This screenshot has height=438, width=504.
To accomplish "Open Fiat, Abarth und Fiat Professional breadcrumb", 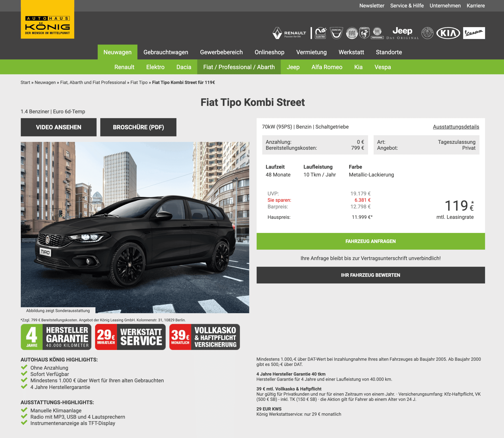I will (x=93, y=83).
